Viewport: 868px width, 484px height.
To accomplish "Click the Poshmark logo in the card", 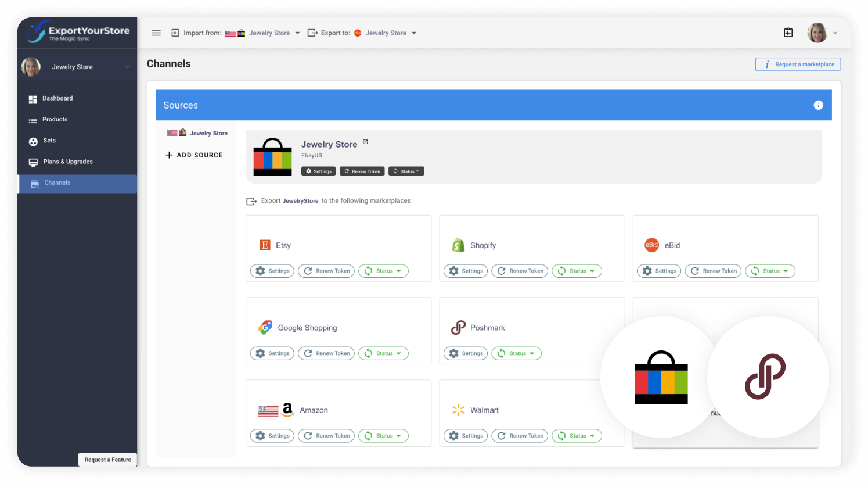I will [x=458, y=328].
